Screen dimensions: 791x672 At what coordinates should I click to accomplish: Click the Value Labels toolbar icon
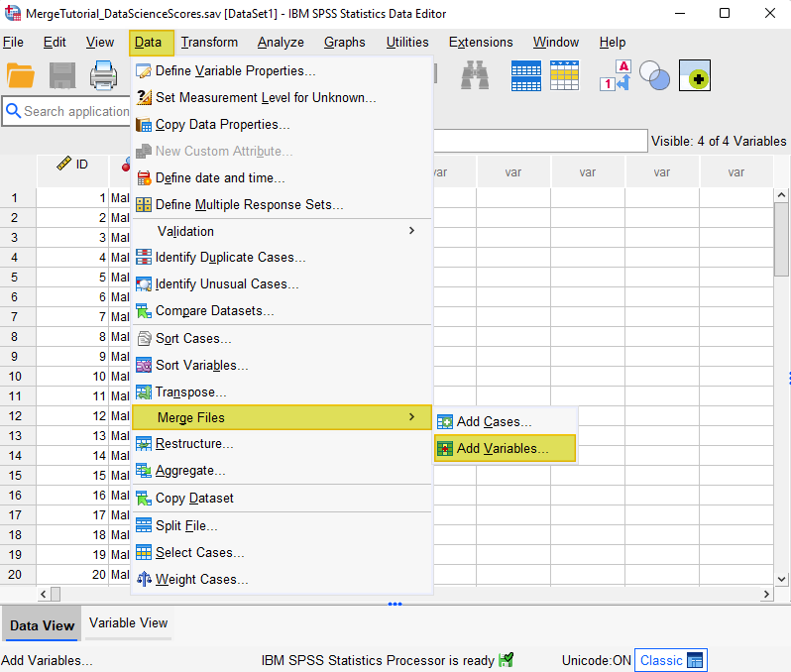click(x=615, y=75)
